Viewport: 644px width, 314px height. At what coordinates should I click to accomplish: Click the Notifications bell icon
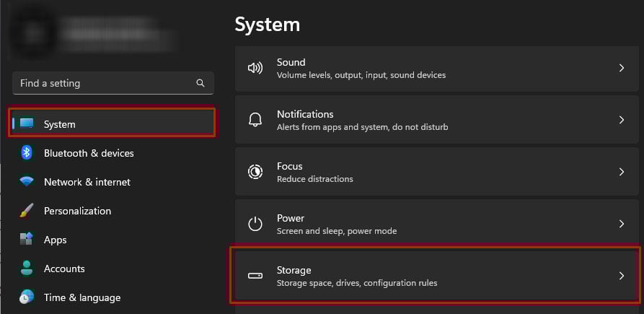255,120
